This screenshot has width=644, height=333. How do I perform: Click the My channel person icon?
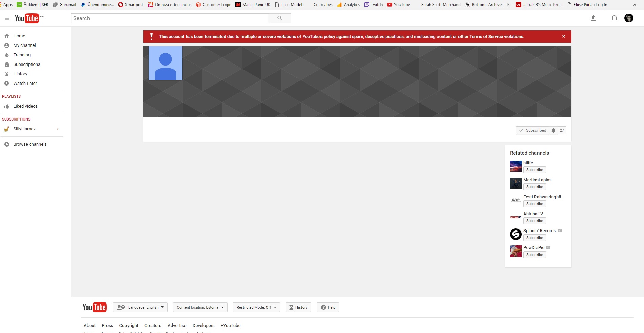point(7,45)
